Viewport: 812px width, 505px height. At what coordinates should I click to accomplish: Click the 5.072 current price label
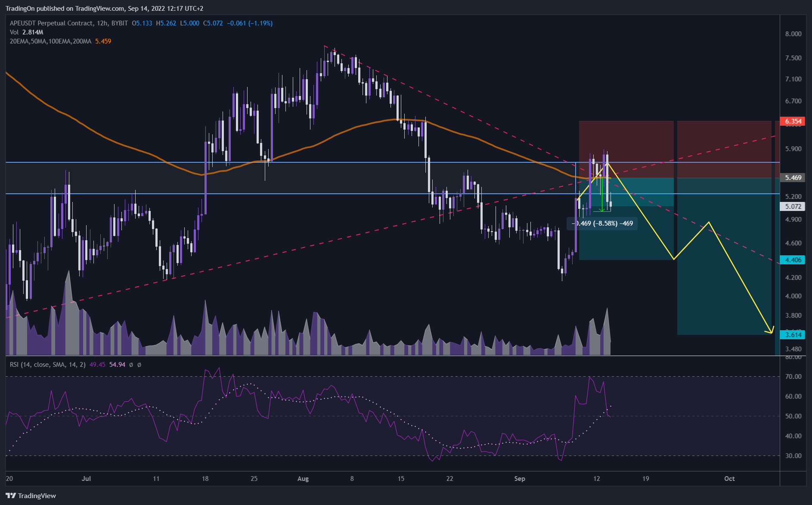pyautogui.click(x=793, y=207)
